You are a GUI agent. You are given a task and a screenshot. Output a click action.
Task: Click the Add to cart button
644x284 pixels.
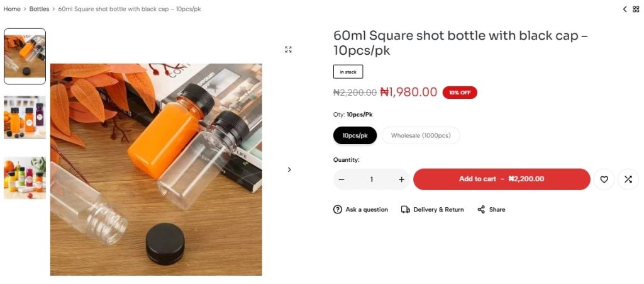point(501,179)
